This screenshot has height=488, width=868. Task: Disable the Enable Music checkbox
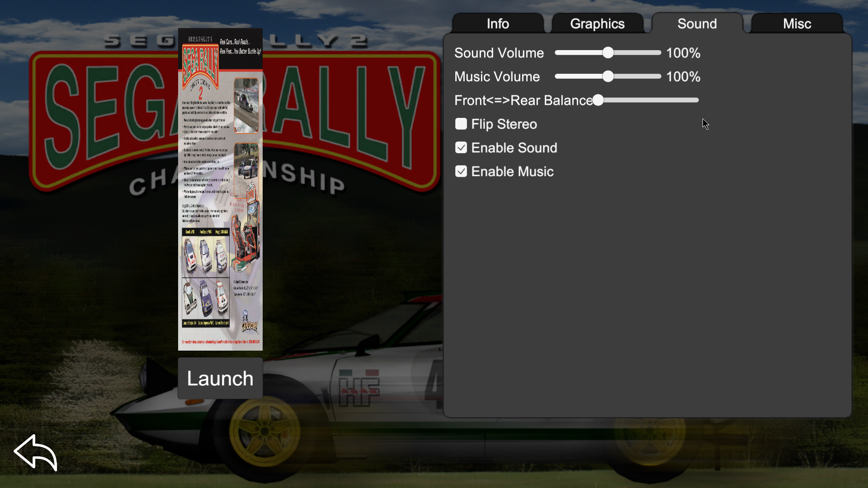(x=461, y=172)
